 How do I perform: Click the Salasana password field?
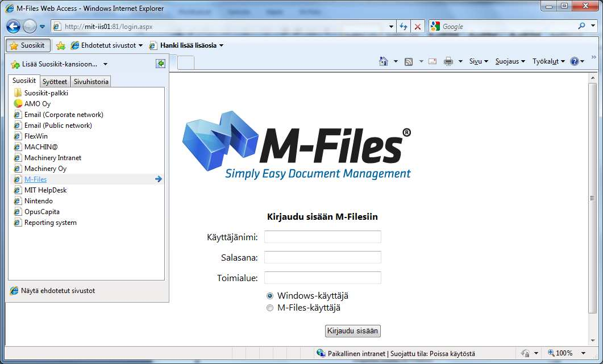pos(323,257)
